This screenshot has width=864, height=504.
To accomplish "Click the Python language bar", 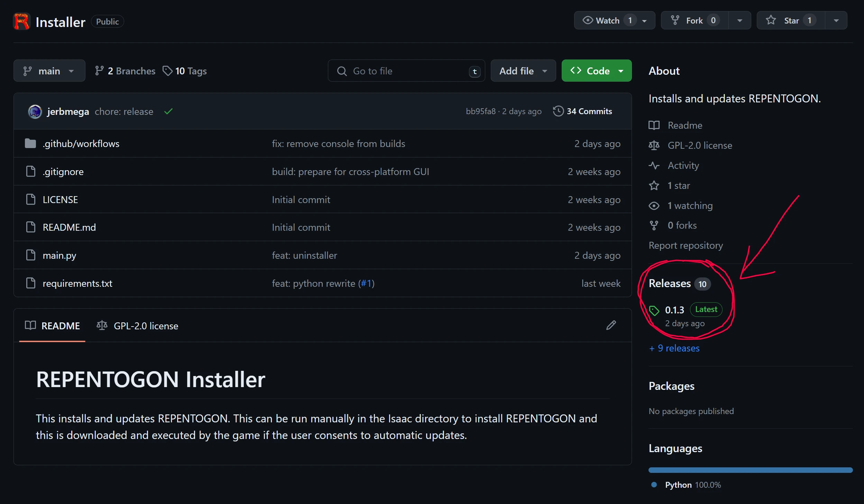I will coord(750,470).
